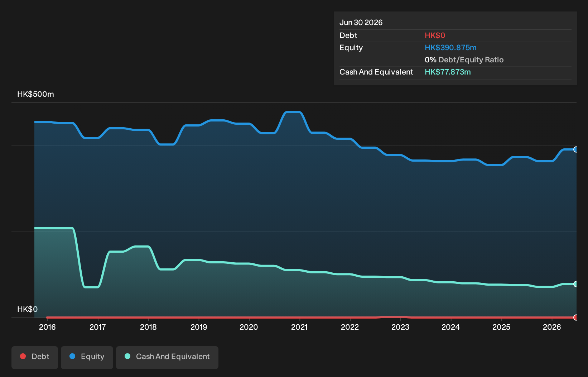
Task: Click the 2021 x-axis label
Action: 299,327
